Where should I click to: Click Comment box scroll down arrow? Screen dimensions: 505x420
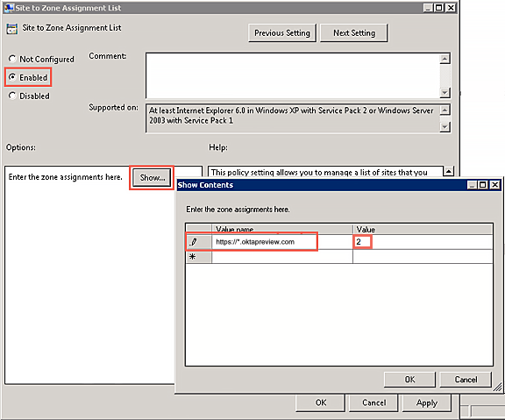click(x=445, y=93)
